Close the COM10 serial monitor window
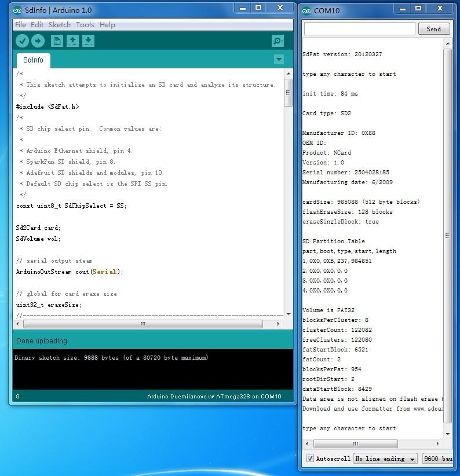 point(440,9)
